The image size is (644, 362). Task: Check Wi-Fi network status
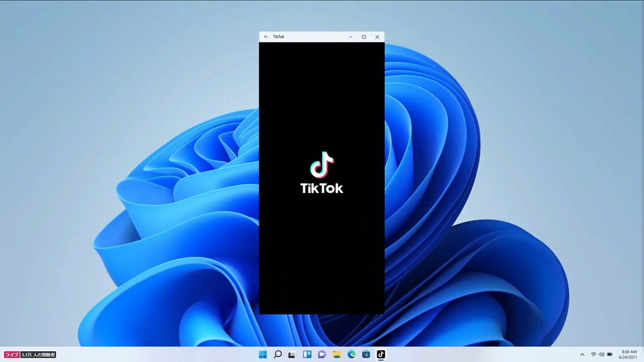click(x=594, y=354)
